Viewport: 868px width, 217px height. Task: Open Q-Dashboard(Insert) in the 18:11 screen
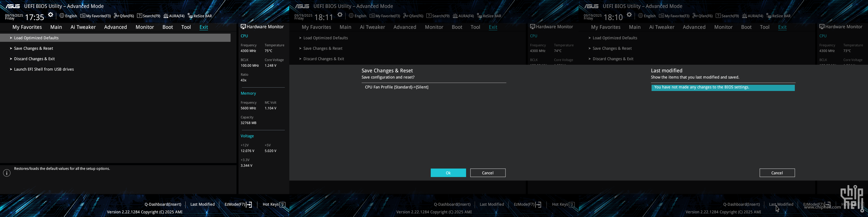[x=452, y=205]
